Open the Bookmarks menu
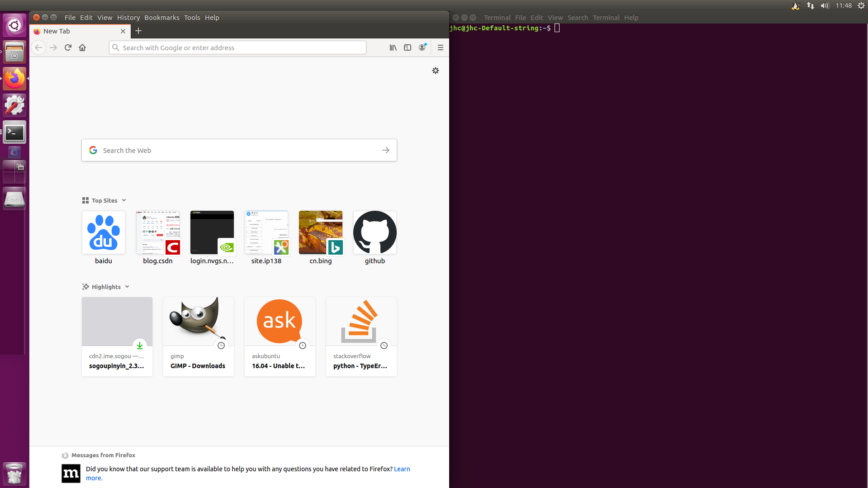The height and width of the screenshot is (488, 868). 161,17
